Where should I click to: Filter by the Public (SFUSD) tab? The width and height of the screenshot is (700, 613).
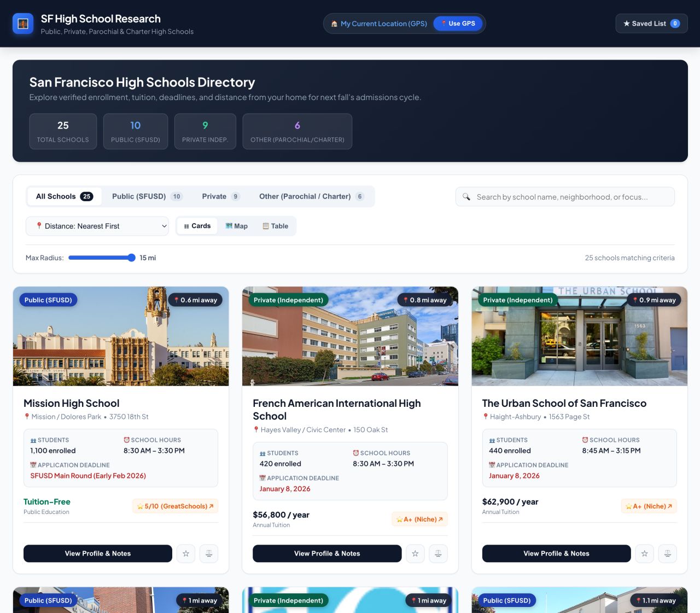147,196
